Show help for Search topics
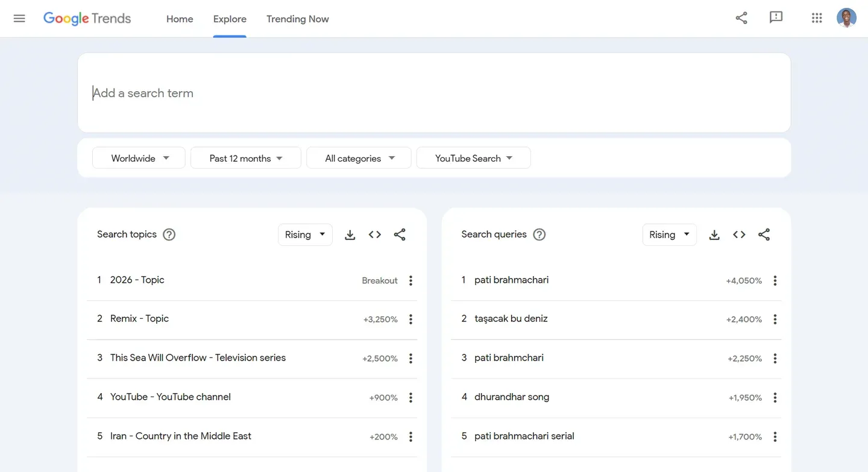Viewport: 868px width, 472px height. [169, 234]
